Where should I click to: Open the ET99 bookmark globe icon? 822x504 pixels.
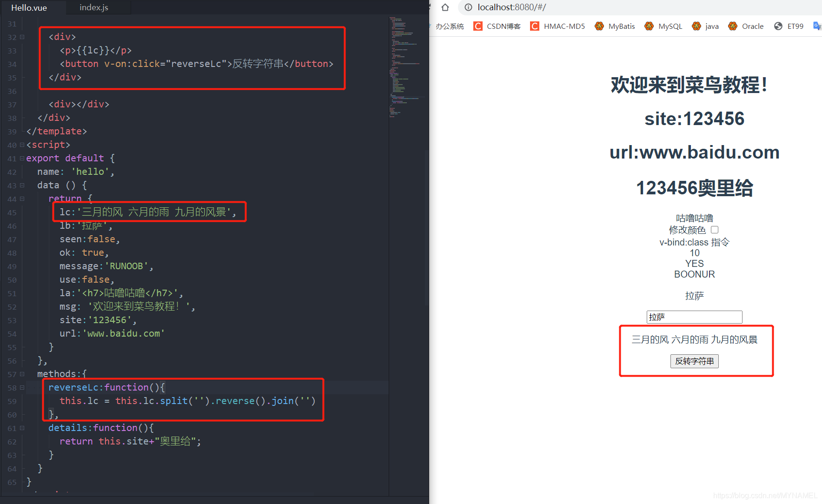tap(778, 26)
